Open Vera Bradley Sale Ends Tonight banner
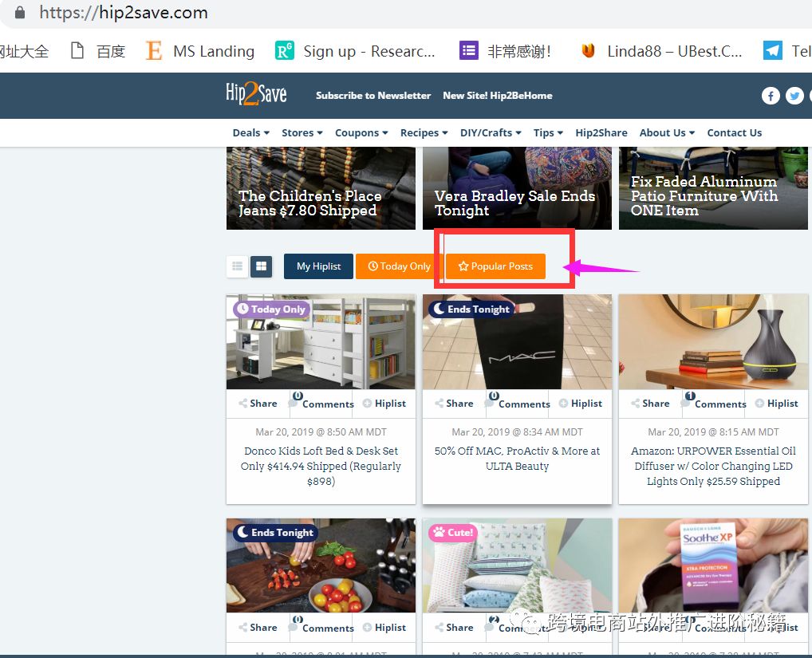Screen dimensions: 812x658 tap(518, 188)
